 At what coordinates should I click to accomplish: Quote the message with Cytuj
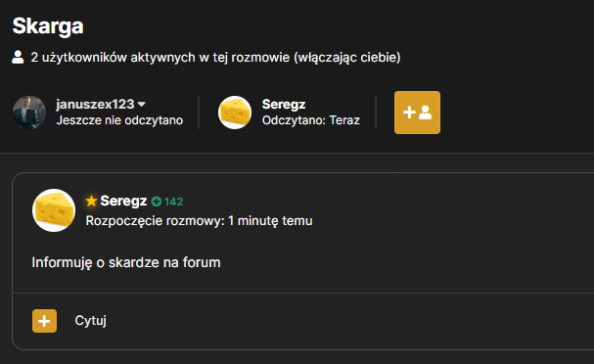click(x=91, y=321)
